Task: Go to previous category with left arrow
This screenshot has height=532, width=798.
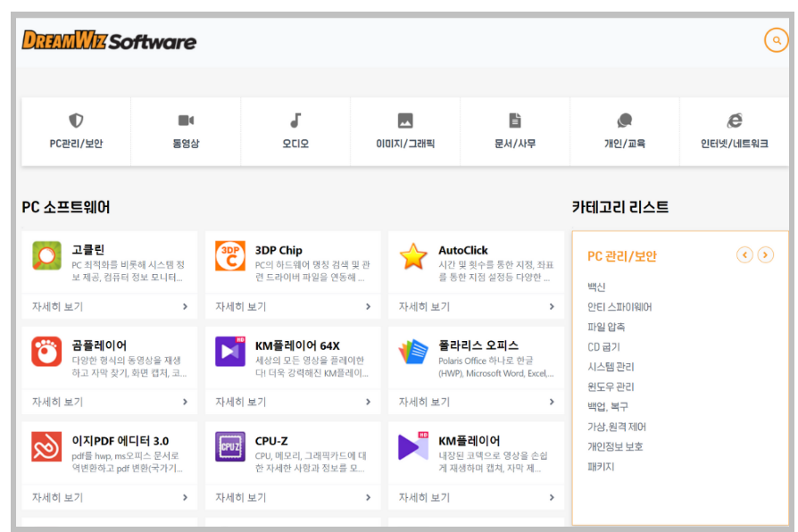Action: pos(744,254)
